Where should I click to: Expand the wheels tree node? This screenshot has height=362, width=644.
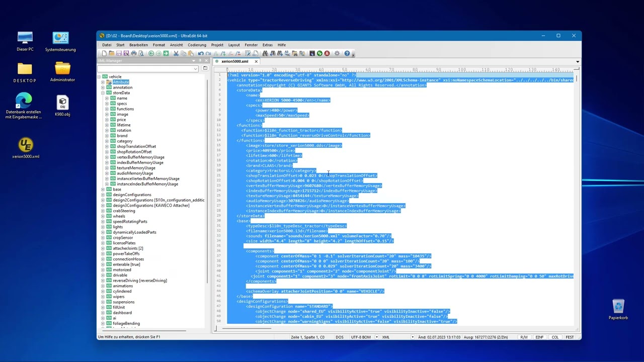103,216
